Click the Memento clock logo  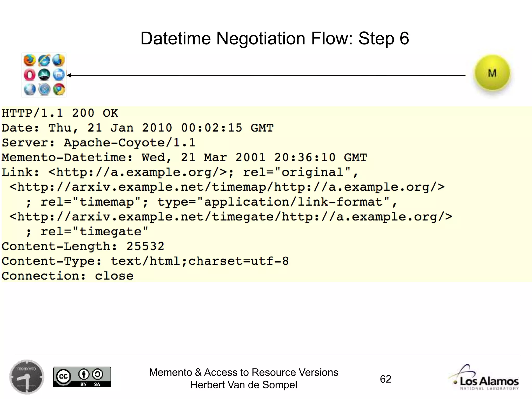point(27,377)
